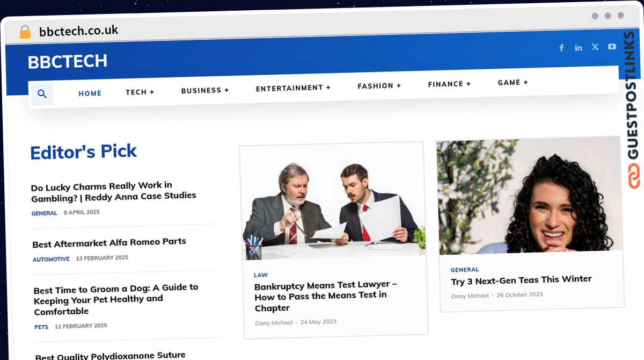Image resolution: width=644 pixels, height=360 pixels.
Task: Open the LinkedIn social icon
Action: click(578, 47)
